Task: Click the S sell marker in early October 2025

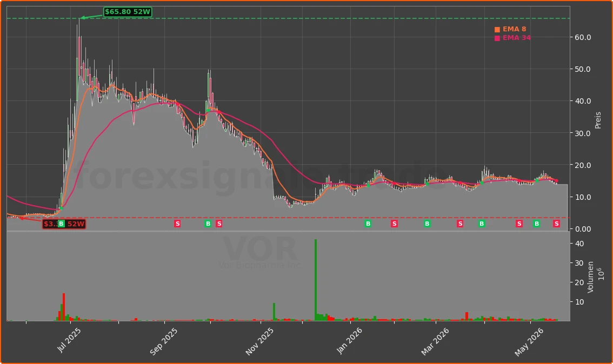Action: tap(219, 224)
